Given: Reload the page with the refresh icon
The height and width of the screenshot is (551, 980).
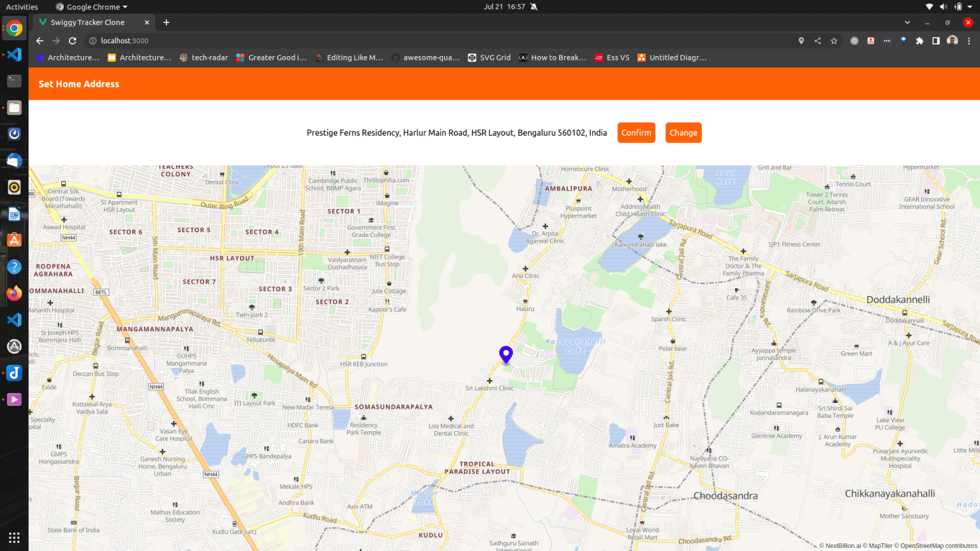Looking at the screenshot, I should point(72,40).
